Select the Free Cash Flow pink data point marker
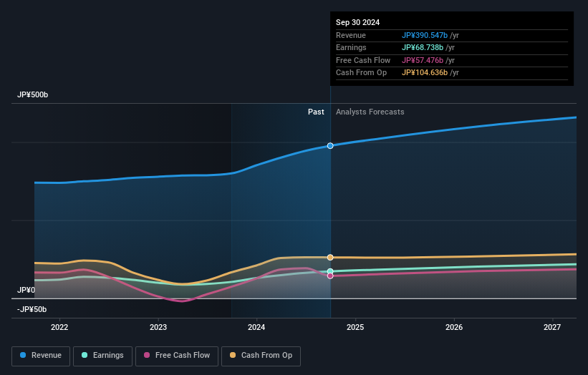 pos(330,276)
